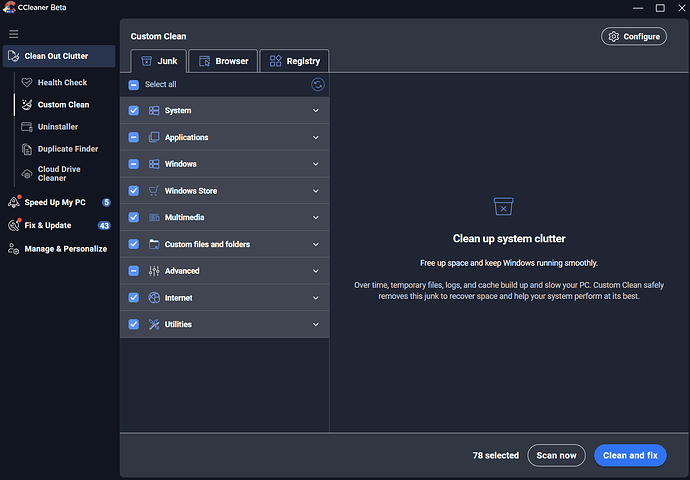The width and height of the screenshot is (690, 480).
Task: Click the restore defaults circular icon
Action: tap(318, 84)
